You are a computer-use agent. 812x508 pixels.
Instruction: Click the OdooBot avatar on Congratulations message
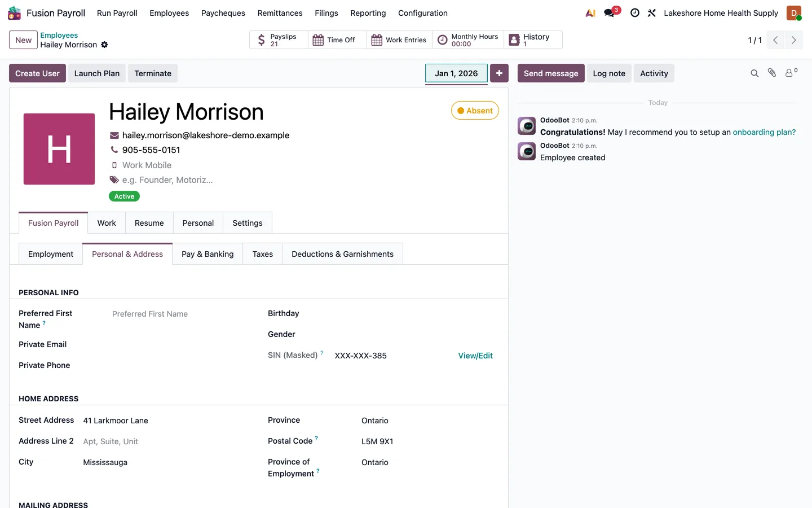tap(527, 126)
